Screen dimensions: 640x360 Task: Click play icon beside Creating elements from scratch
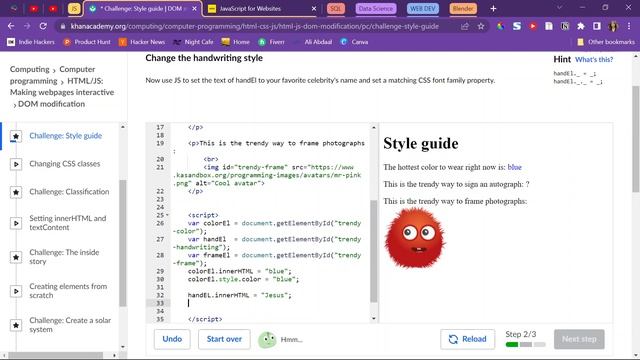[16, 291]
